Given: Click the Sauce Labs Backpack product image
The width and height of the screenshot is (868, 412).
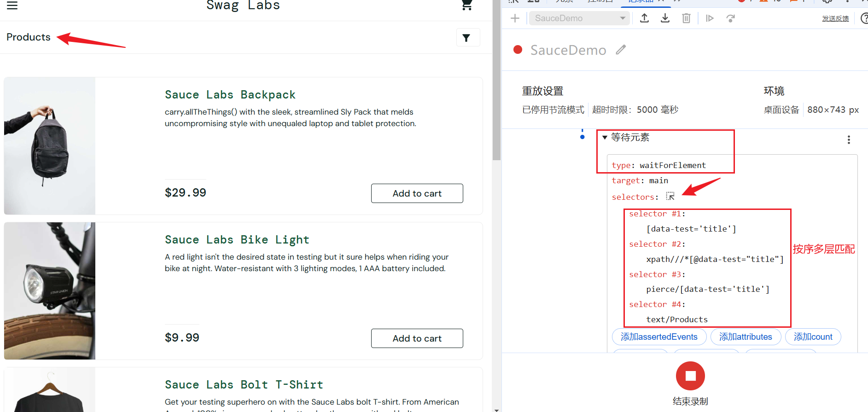Looking at the screenshot, I should (x=50, y=146).
